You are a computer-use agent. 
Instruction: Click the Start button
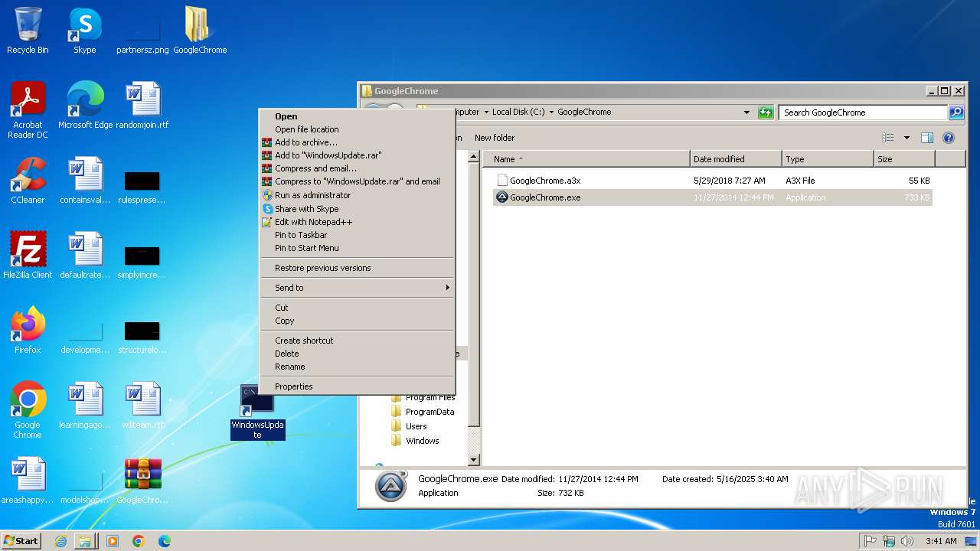pyautogui.click(x=21, y=541)
